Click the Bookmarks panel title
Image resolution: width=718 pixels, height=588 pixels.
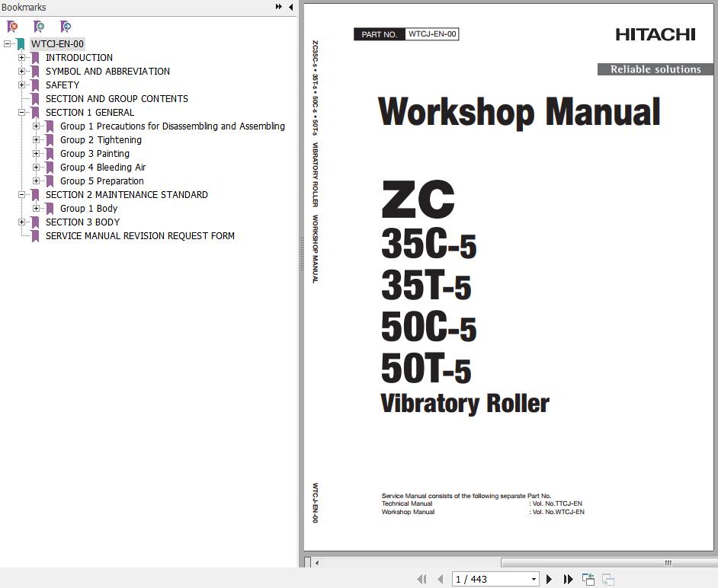(x=24, y=8)
